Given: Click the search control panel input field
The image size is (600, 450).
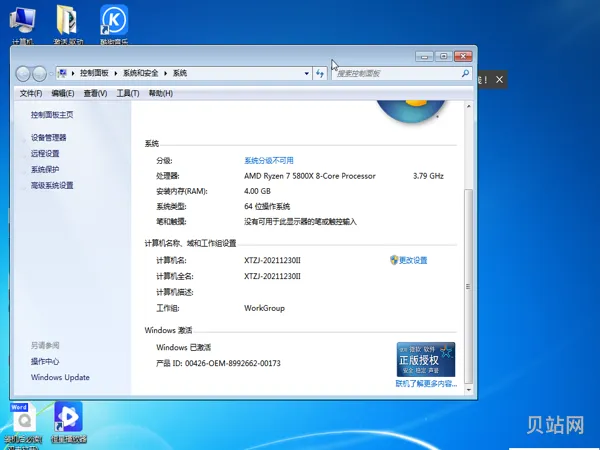Looking at the screenshot, I should (x=396, y=73).
